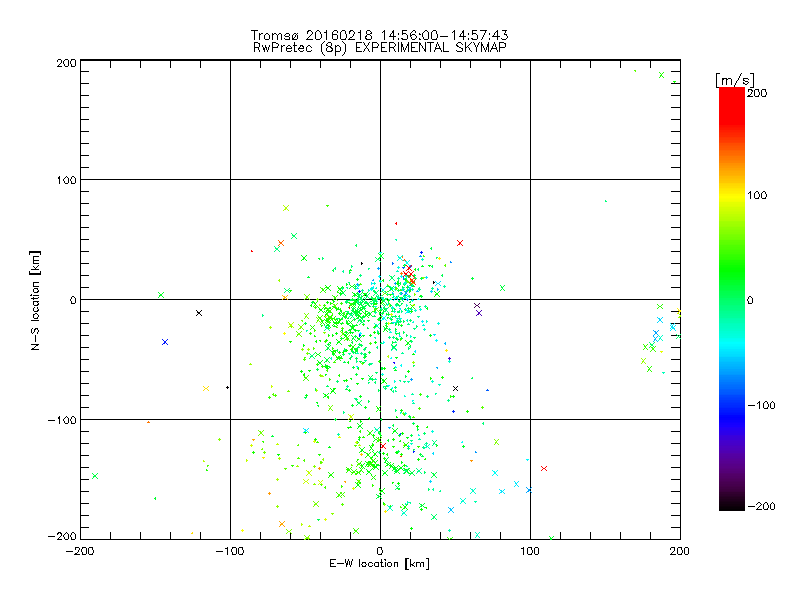Click the x-axis tick label '100'
800x600 pixels.
(530, 552)
